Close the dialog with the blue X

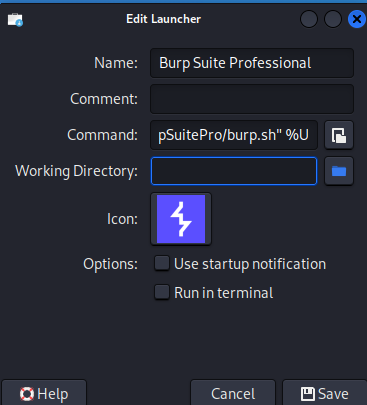(357, 19)
